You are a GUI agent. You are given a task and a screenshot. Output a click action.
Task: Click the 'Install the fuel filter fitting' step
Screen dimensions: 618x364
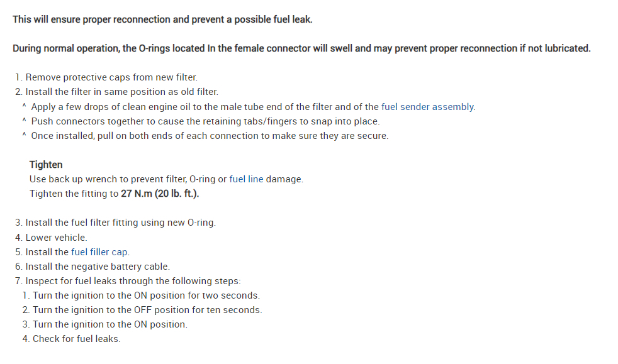[x=120, y=223]
